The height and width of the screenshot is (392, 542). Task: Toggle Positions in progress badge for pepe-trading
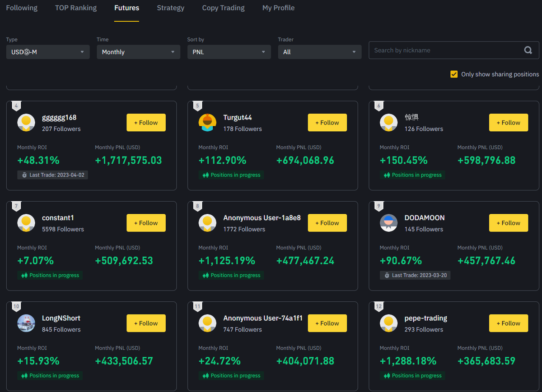pyautogui.click(x=412, y=375)
